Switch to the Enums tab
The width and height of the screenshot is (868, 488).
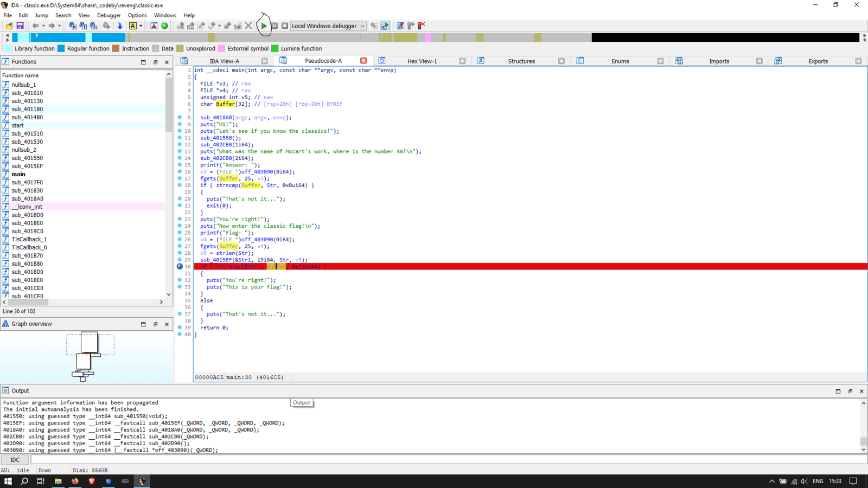click(620, 61)
